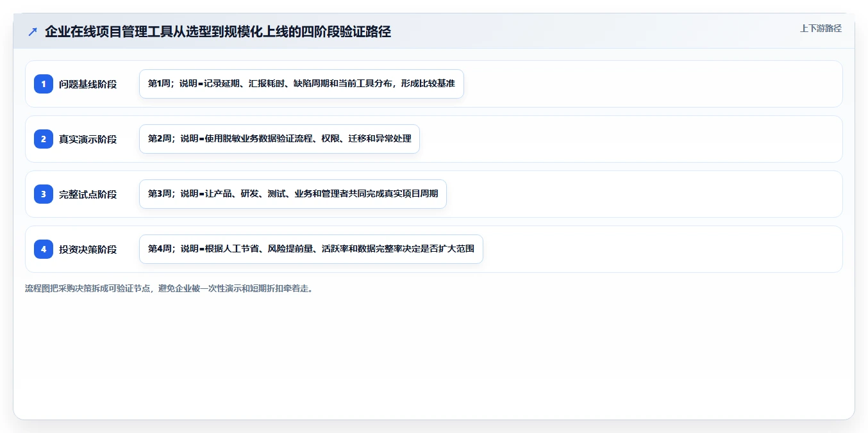Screen dimensions: 868x433
Task: Click the 第2周 description box
Action: (280, 139)
